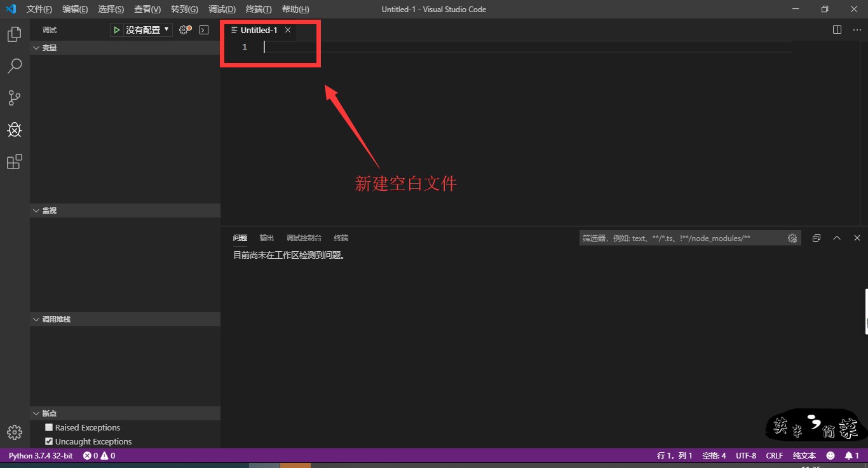The height and width of the screenshot is (468, 868).
Task: Collapse the 调用堆栈 section
Action: click(125, 319)
